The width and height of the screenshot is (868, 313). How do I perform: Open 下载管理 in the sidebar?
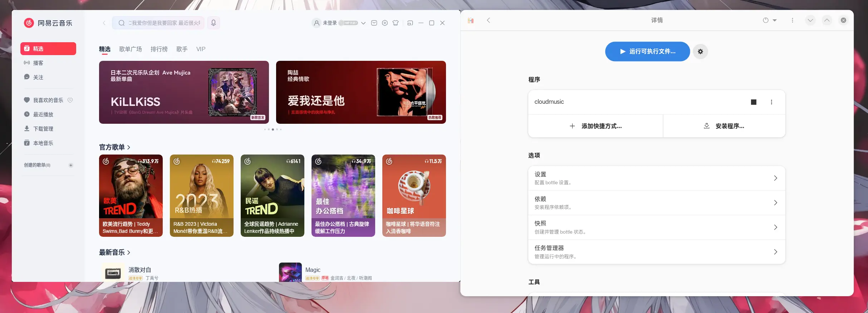tap(48, 129)
